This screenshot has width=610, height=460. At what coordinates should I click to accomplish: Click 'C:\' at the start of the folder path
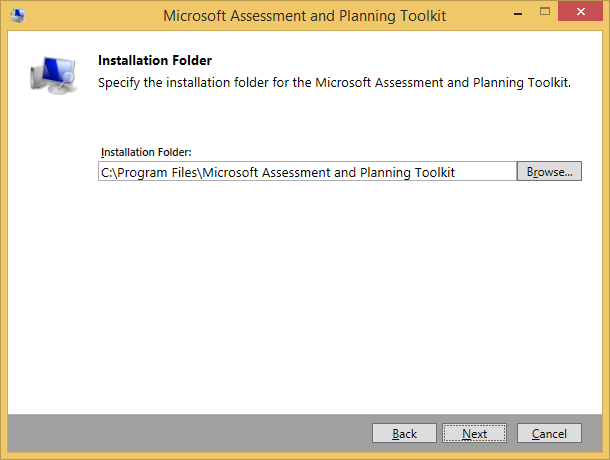click(108, 172)
